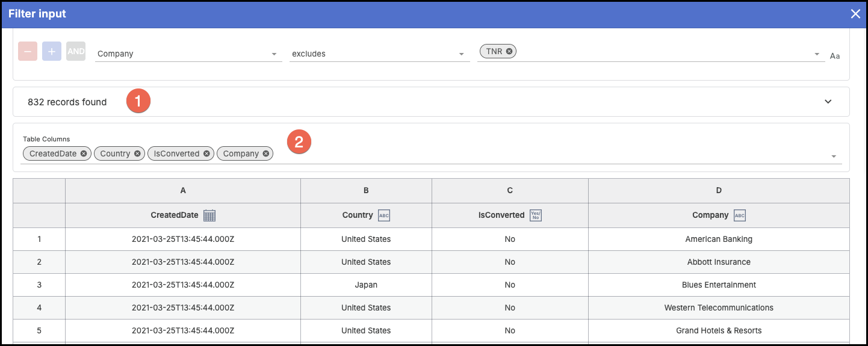The image size is (868, 346).
Task: Open the Table Columns dropdown arrow
Action: (x=834, y=156)
